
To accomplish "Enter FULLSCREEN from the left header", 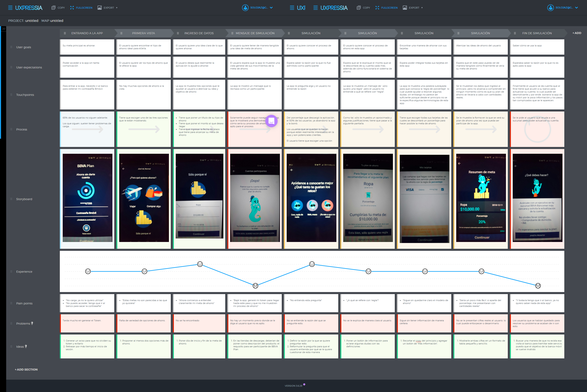I will 81,8.
